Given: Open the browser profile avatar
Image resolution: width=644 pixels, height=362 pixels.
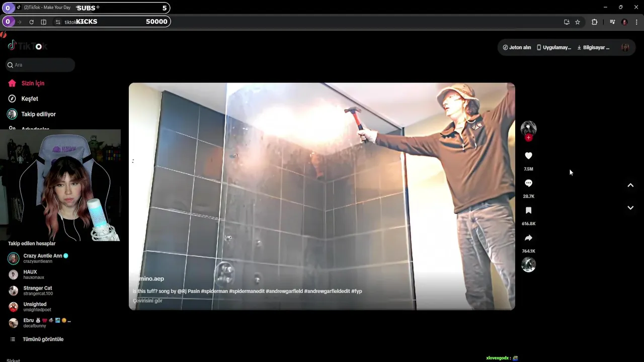Looking at the screenshot, I should tap(624, 22).
